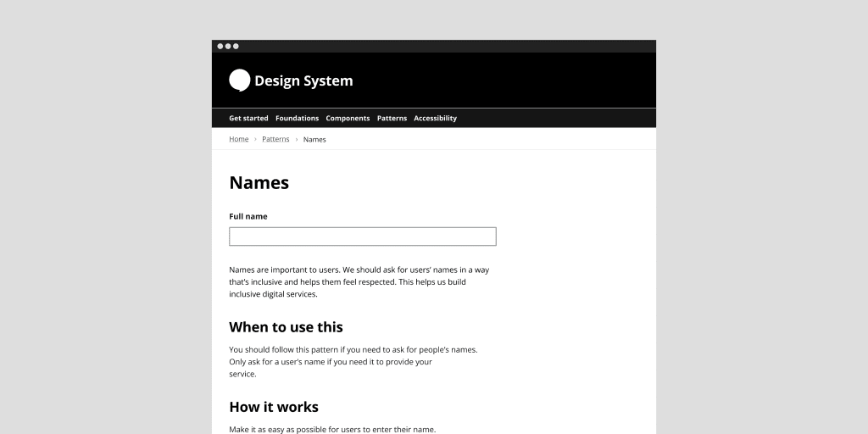Click the middle window dot in title bar

(228, 47)
